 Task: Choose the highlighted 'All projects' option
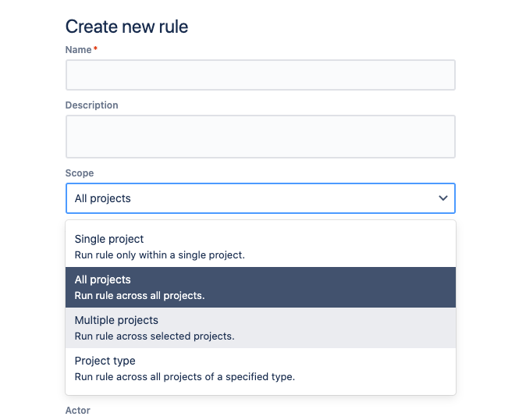tap(103, 279)
